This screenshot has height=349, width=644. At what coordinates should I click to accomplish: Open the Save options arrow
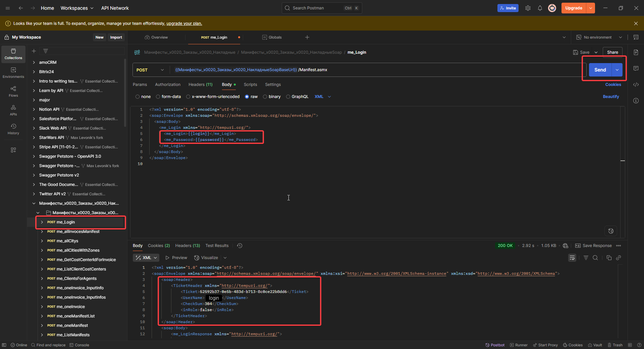point(596,52)
